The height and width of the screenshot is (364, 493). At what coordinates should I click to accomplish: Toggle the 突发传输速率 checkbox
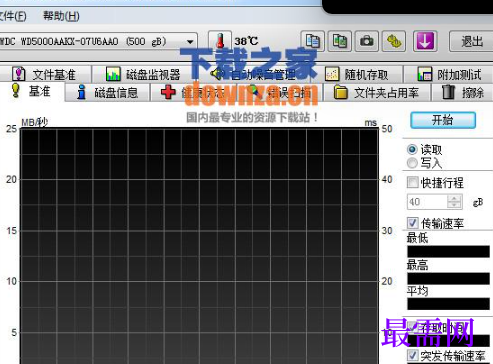click(x=413, y=355)
